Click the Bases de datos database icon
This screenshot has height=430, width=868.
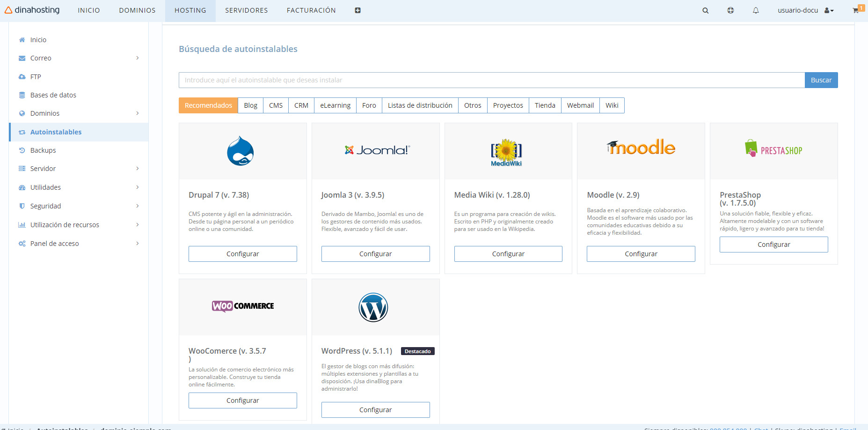[22, 95]
